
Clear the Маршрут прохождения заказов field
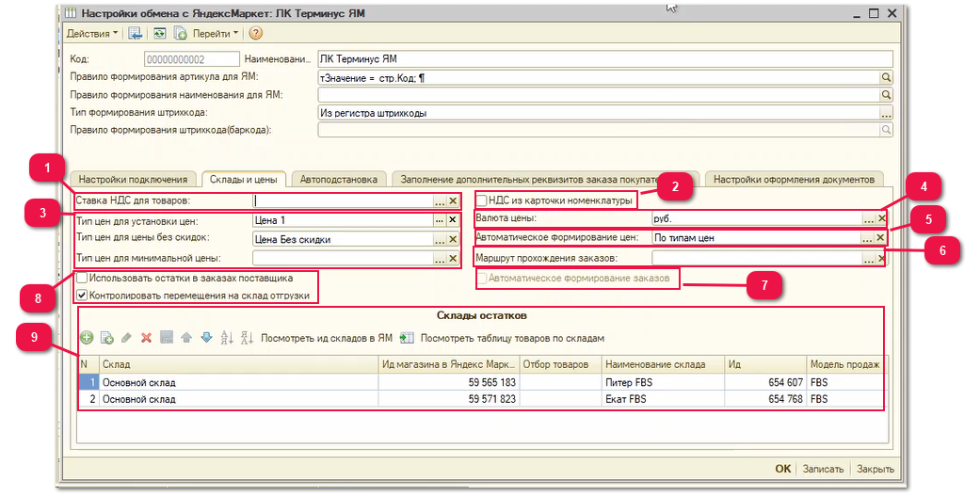pyautogui.click(x=881, y=258)
